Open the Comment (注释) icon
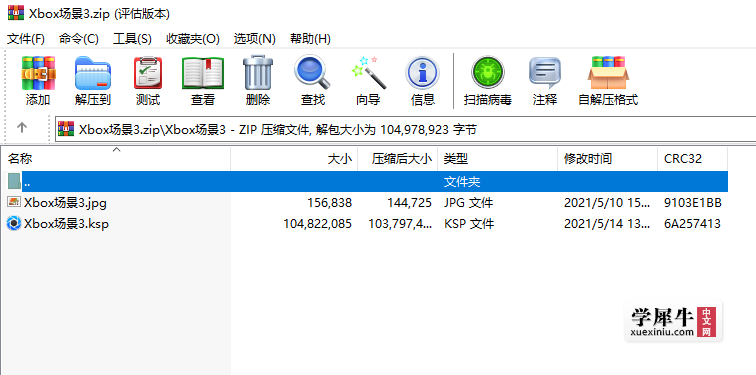This screenshot has height=375, width=756. (545, 73)
